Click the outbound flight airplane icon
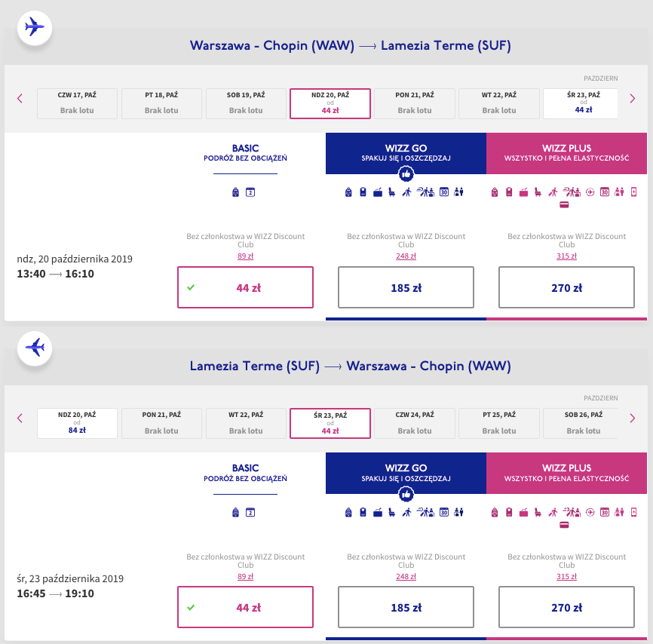The image size is (653, 644). pos(35,27)
